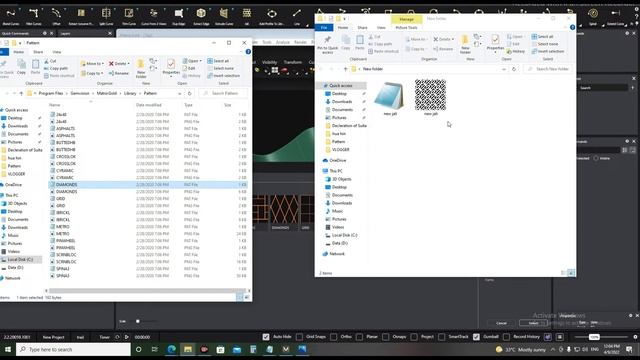The height and width of the screenshot is (360, 640).
Task: Select the Fillet Curves tool
Action: pos(33,16)
